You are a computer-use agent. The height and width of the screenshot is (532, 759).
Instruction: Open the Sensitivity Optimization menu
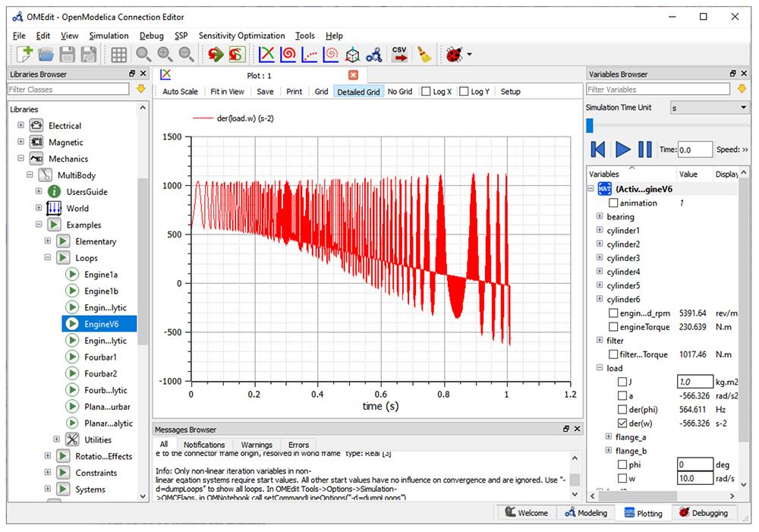pyautogui.click(x=241, y=36)
